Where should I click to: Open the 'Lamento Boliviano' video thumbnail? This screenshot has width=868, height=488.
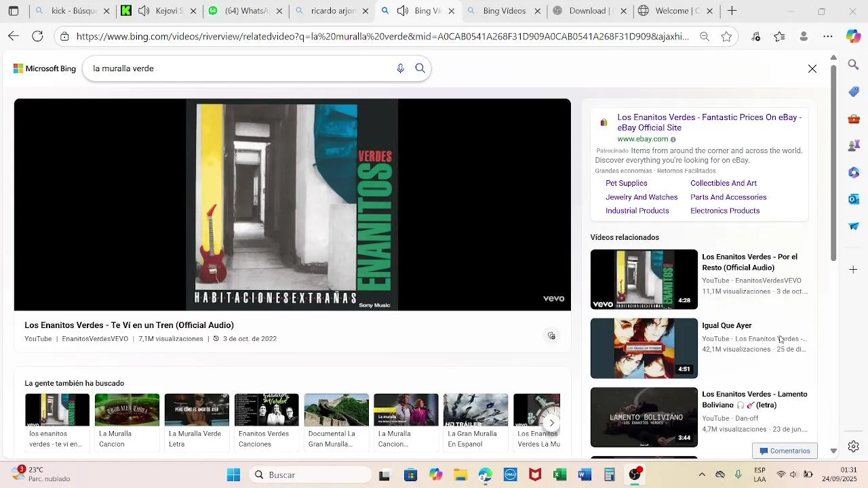(x=644, y=417)
